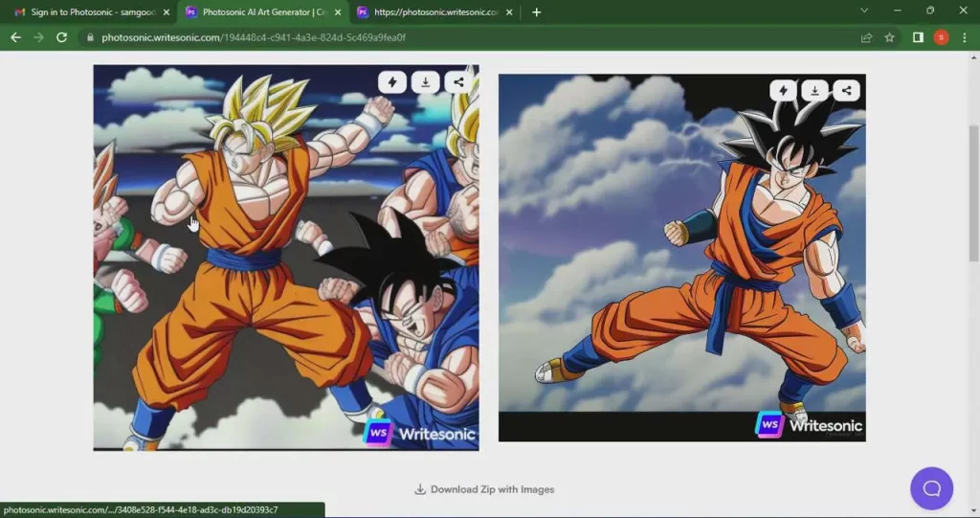The height and width of the screenshot is (518, 980).
Task: Download the right Goku image
Action: click(x=814, y=91)
